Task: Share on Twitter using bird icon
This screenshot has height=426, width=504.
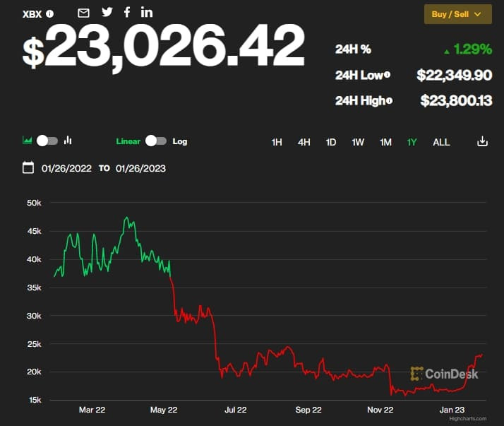Action: point(107,12)
